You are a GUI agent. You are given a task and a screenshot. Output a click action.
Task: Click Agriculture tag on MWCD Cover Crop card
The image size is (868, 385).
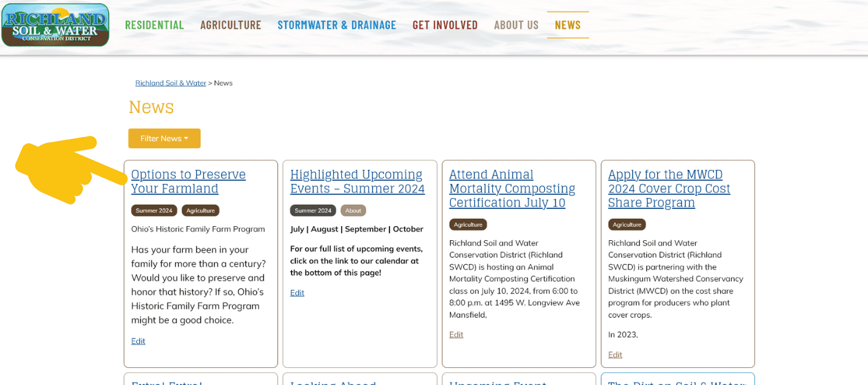(627, 224)
